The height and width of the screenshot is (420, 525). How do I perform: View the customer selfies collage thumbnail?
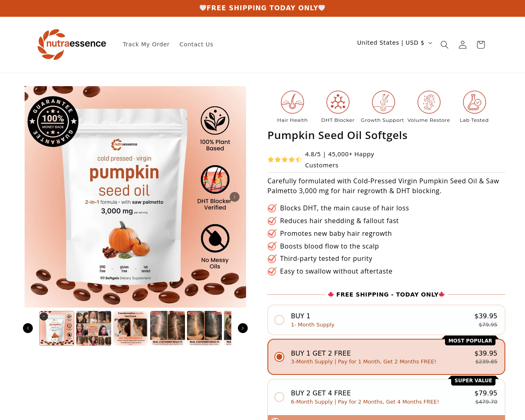[x=94, y=328]
